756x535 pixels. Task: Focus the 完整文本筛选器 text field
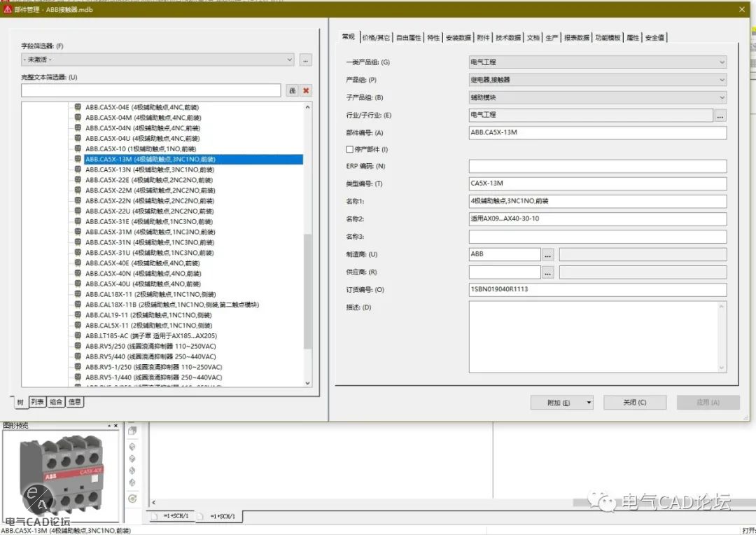point(151,90)
